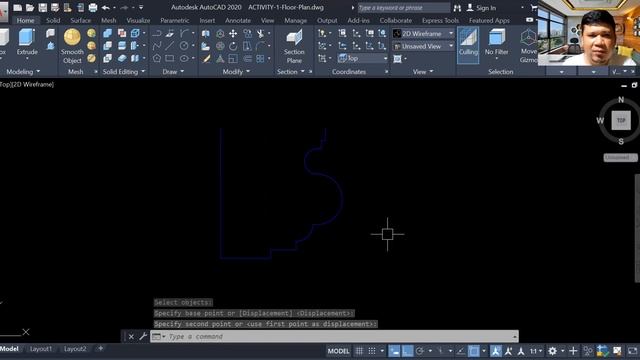Expand the Modeling panel

point(23,71)
